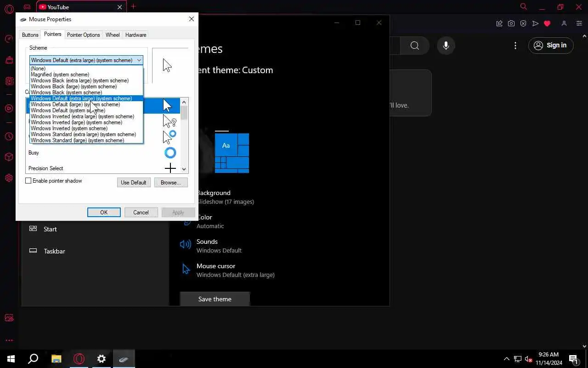Click the OK button

click(x=104, y=213)
